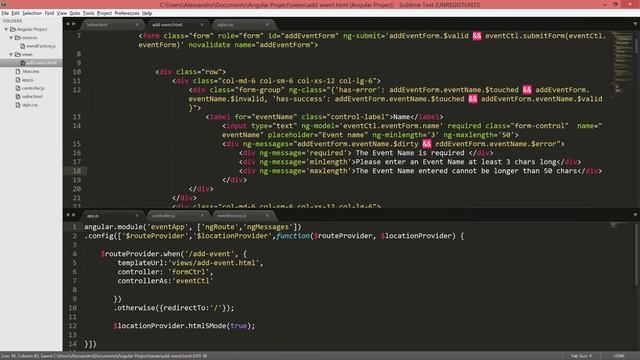This screenshot has height=360, width=640.
Task: Close the controller.js tab
Action: point(202,216)
